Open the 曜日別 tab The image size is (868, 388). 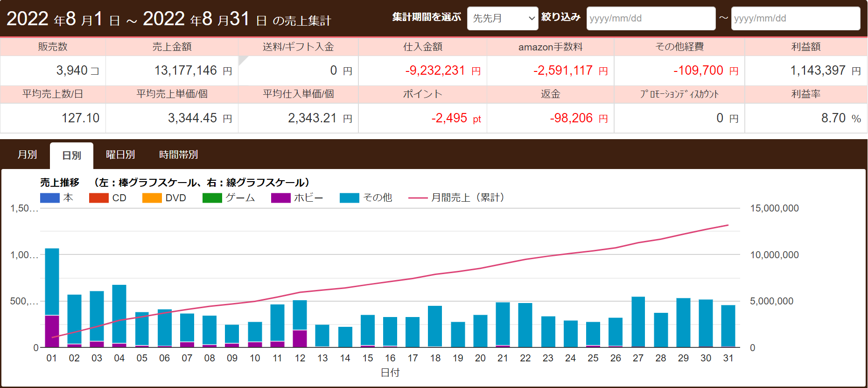point(120,155)
